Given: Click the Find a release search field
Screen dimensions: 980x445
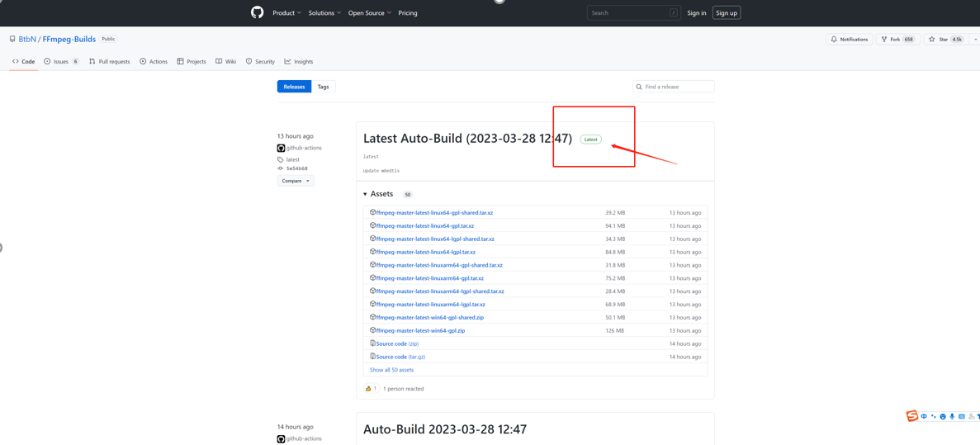Looking at the screenshot, I should [x=673, y=87].
